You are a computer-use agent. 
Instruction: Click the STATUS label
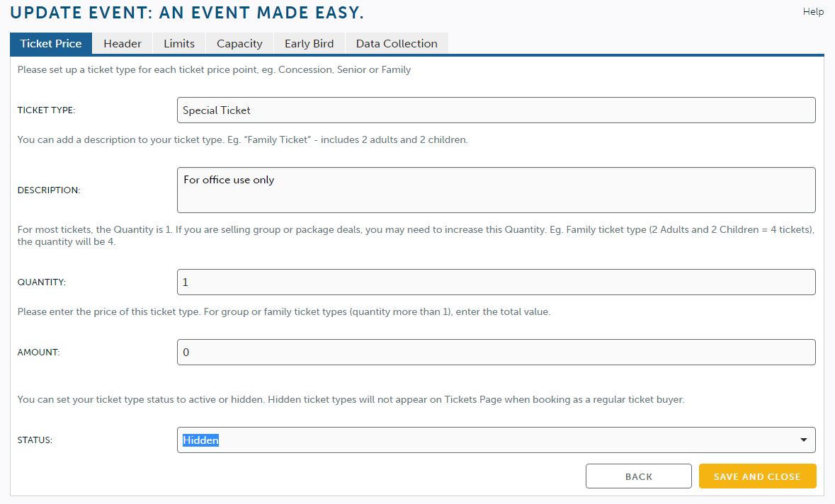[35, 440]
